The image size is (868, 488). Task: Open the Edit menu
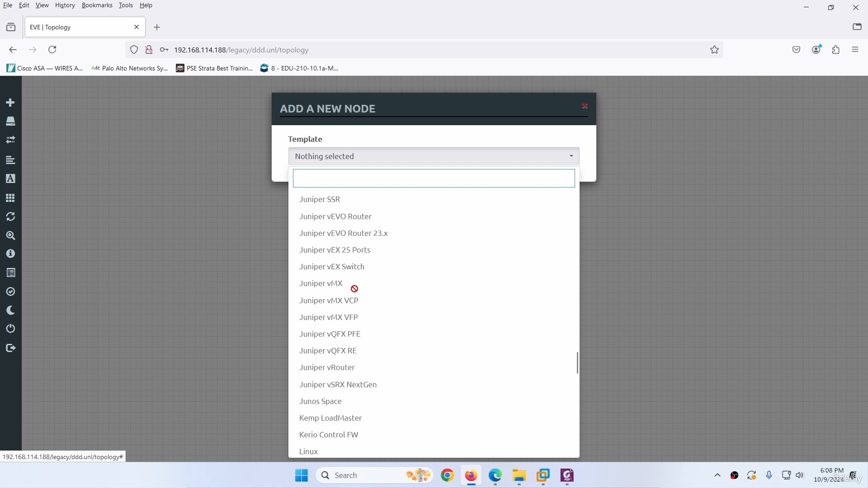[x=24, y=5]
